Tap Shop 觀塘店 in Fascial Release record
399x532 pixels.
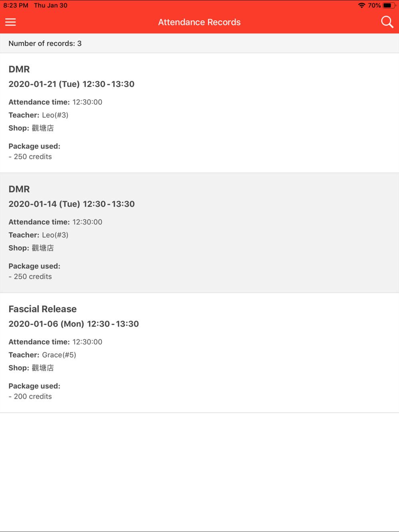31,368
